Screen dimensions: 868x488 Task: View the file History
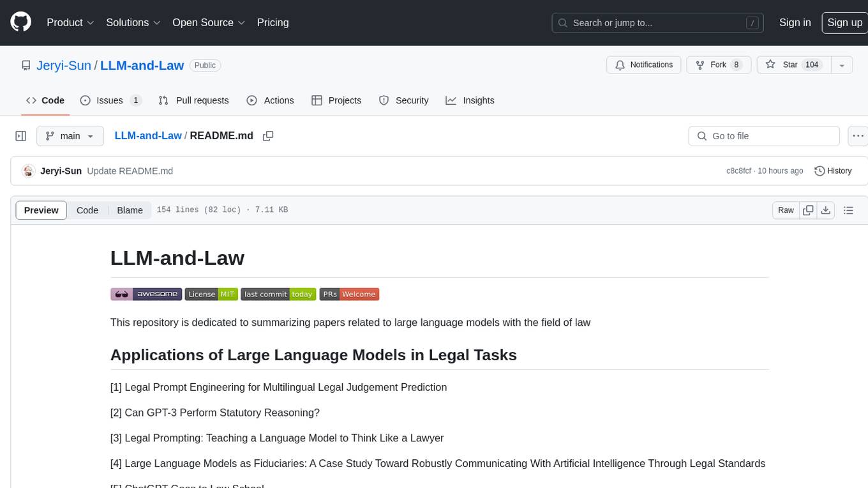point(833,171)
